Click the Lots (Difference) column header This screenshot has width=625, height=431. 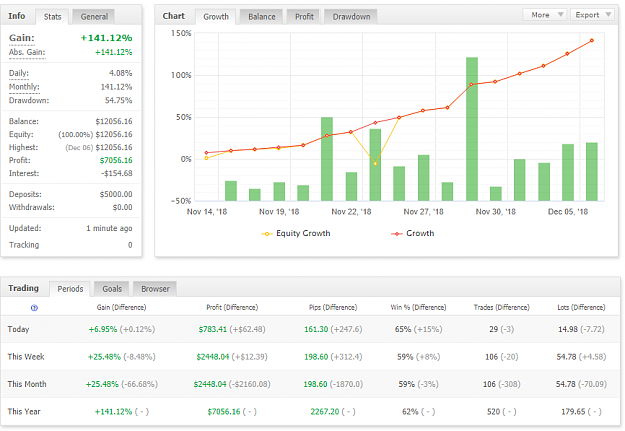pos(581,307)
